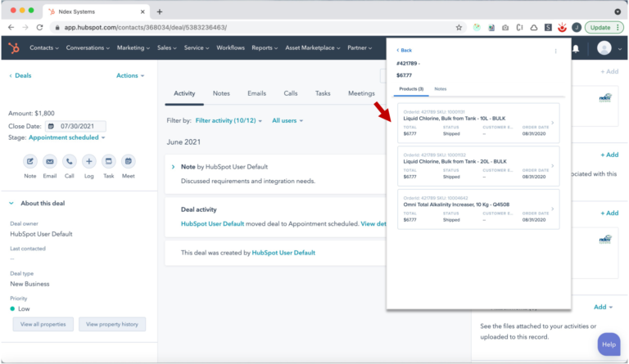Open the Partner navigation menu

click(360, 48)
